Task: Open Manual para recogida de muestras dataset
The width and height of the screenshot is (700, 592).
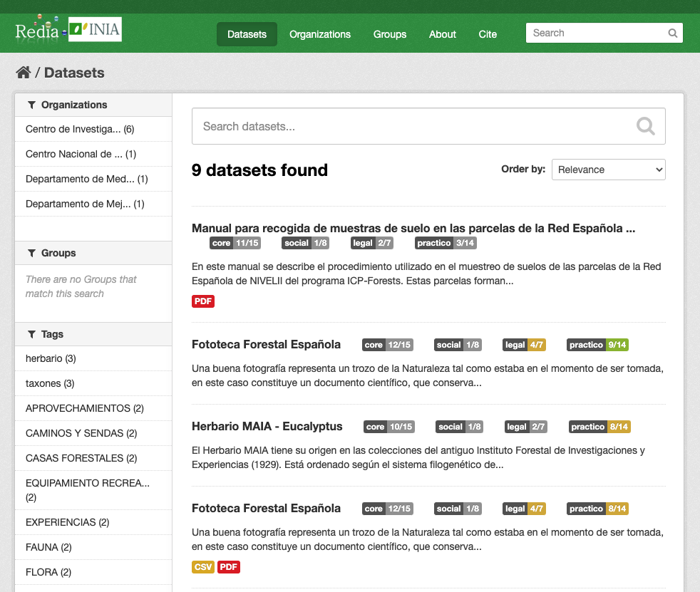Action: [x=413, y=228]
